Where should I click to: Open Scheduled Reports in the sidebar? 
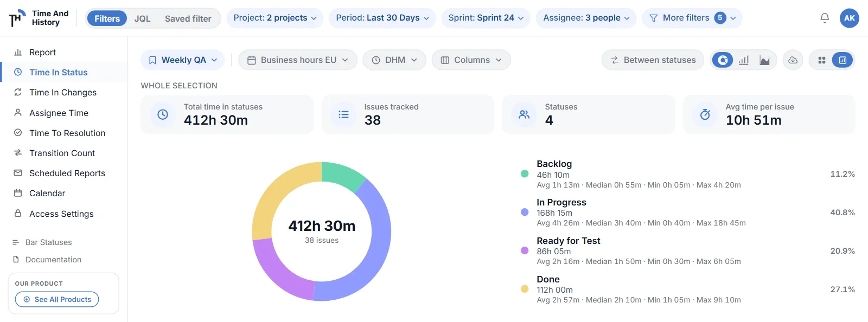point(63,173)
